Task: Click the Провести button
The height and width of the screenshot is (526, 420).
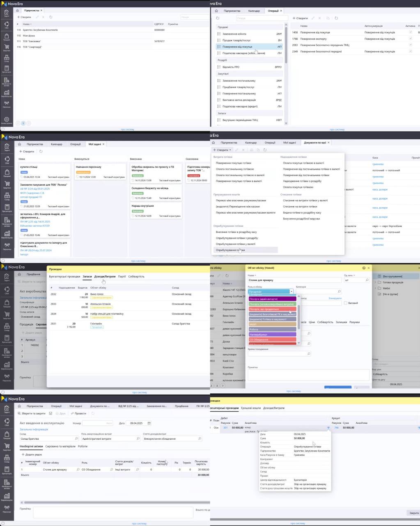Action: (x=78, y=413)
